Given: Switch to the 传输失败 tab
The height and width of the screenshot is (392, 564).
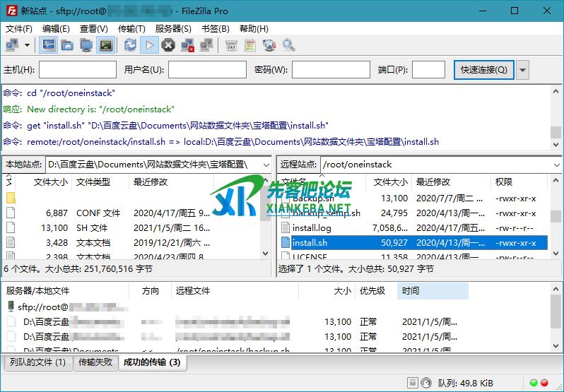Looking at the screenshot, I should (95, 362).
